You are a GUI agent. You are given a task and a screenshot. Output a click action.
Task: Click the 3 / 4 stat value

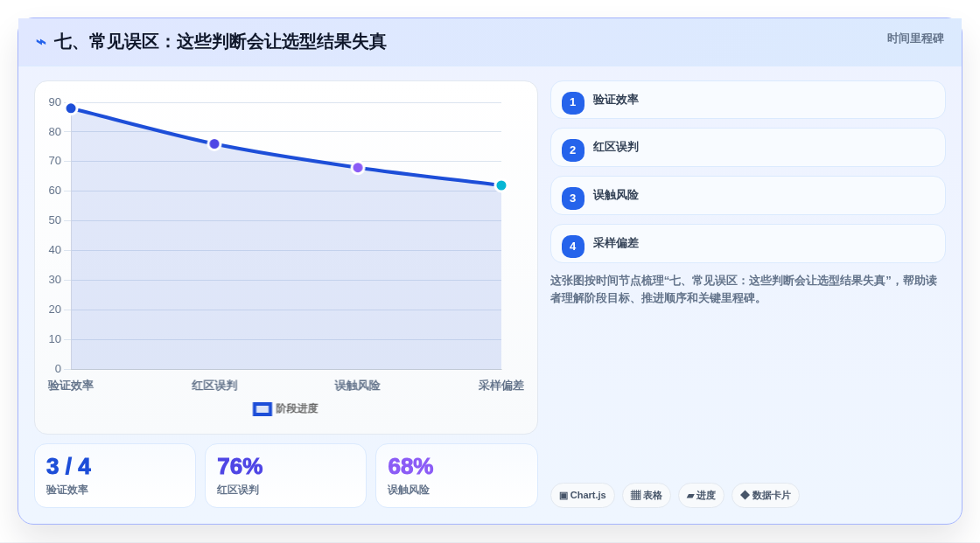click(69, 467)
